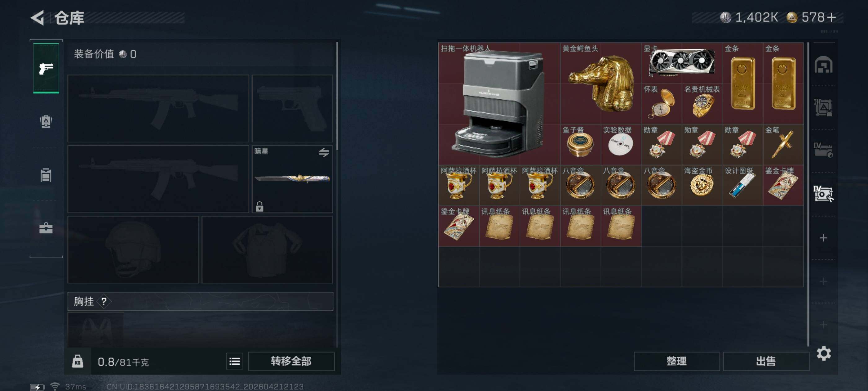
Task: Click the 整理 sort button
Action: click(x=676, y=361)
